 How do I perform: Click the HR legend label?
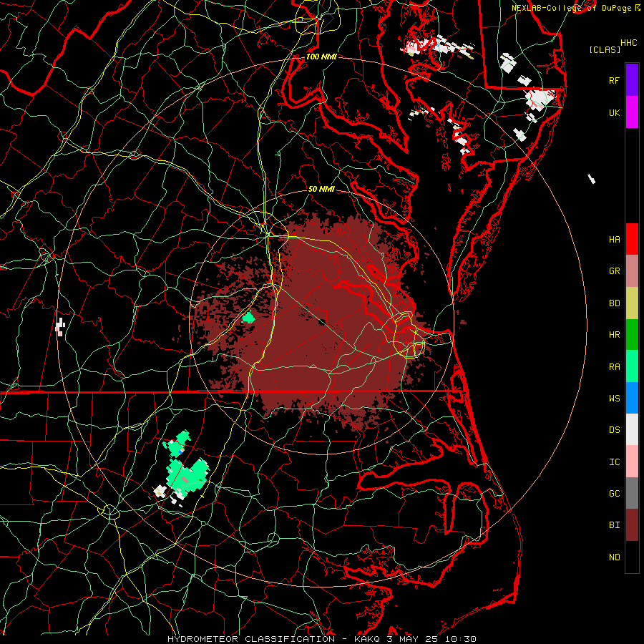tap(615, 335)
